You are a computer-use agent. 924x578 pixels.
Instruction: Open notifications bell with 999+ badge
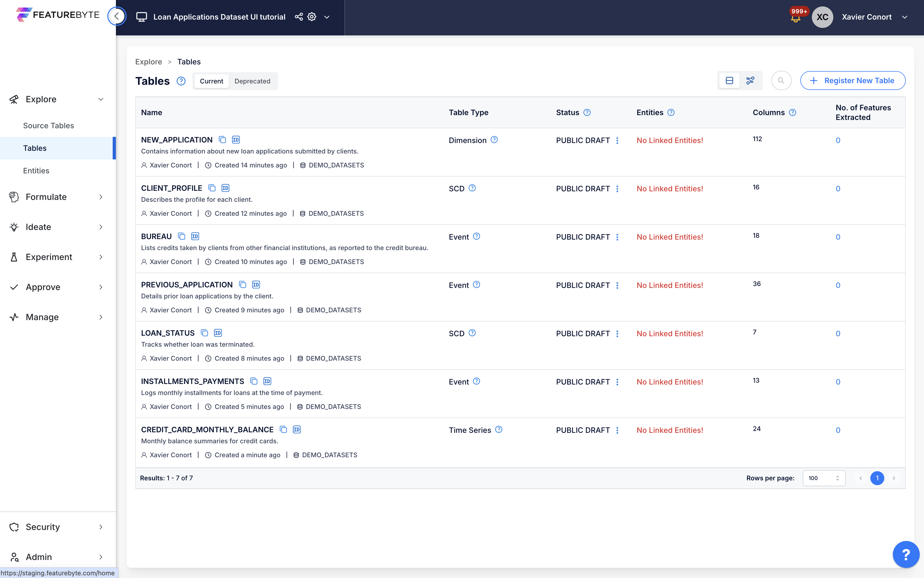[795, 18]
